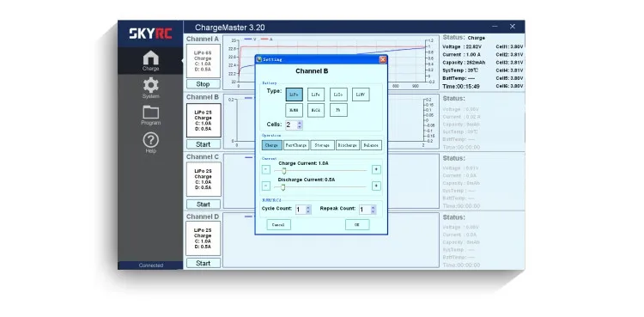Increase discharge current with plus button
This screenshot has height=317, width=644.
pos(376,186)
